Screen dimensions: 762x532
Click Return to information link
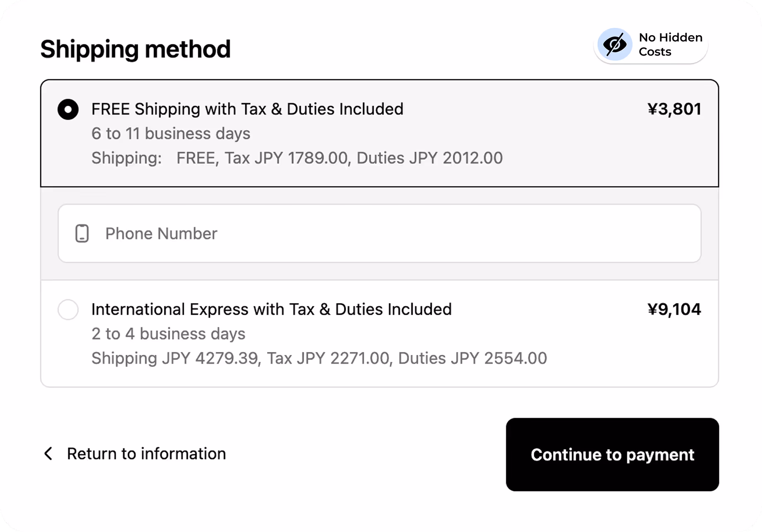pos(146,454)
